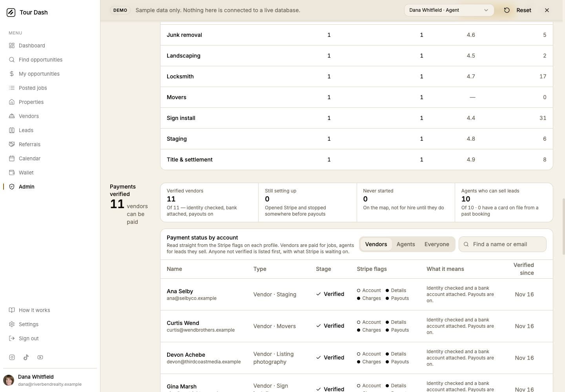The height and width of the screenshot is (392, 565).
Task: Click the Ana Selby account name
Action: 180,291
